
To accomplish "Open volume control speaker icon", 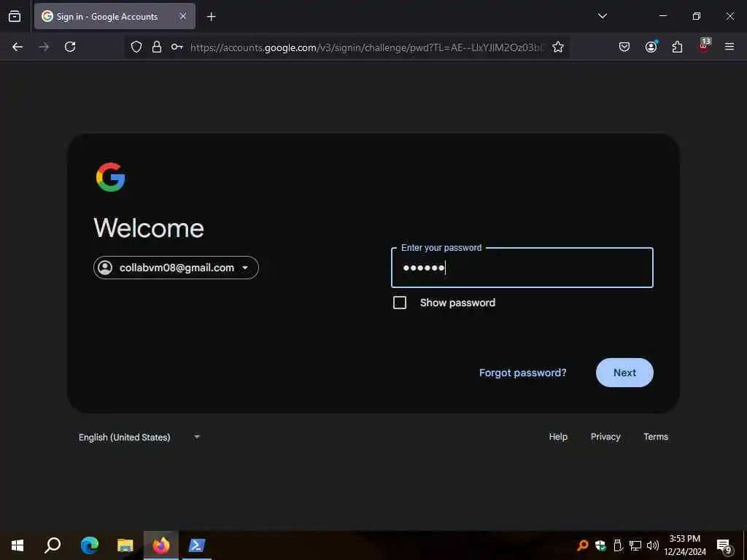I will (653, 545).
